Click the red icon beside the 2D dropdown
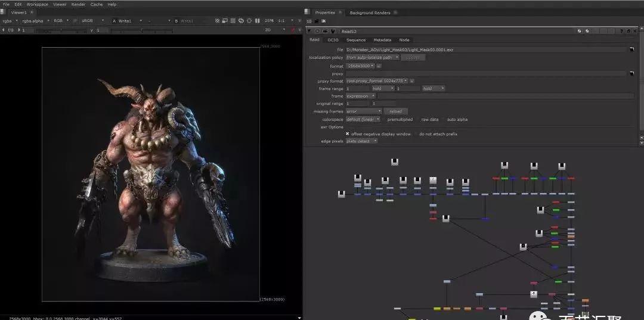 (293, 30)
